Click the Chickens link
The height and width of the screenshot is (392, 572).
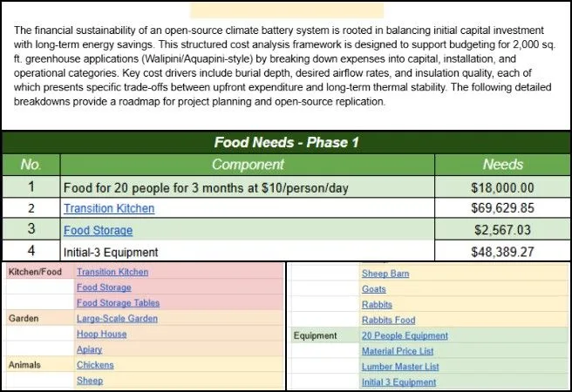tap(95, 365)
